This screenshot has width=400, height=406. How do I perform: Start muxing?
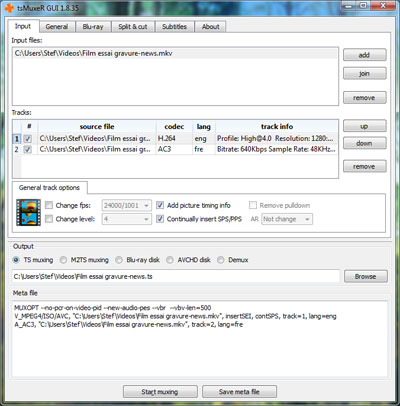pos(160,392)
